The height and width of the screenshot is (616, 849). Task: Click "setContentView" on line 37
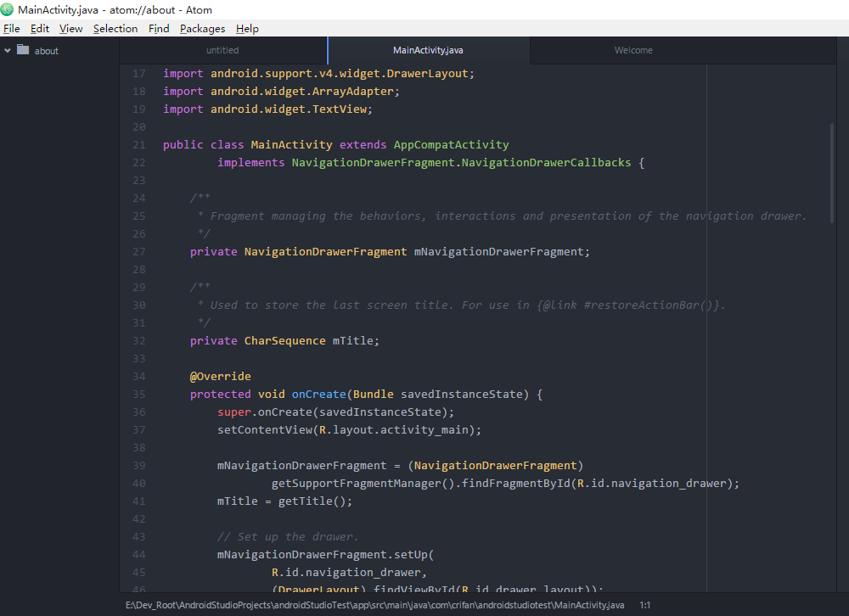(x=265, y=430)
